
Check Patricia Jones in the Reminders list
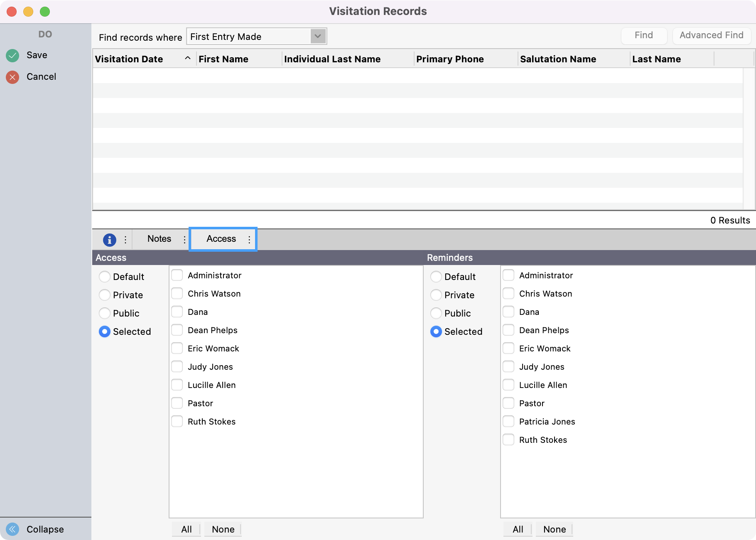(508, 421)
